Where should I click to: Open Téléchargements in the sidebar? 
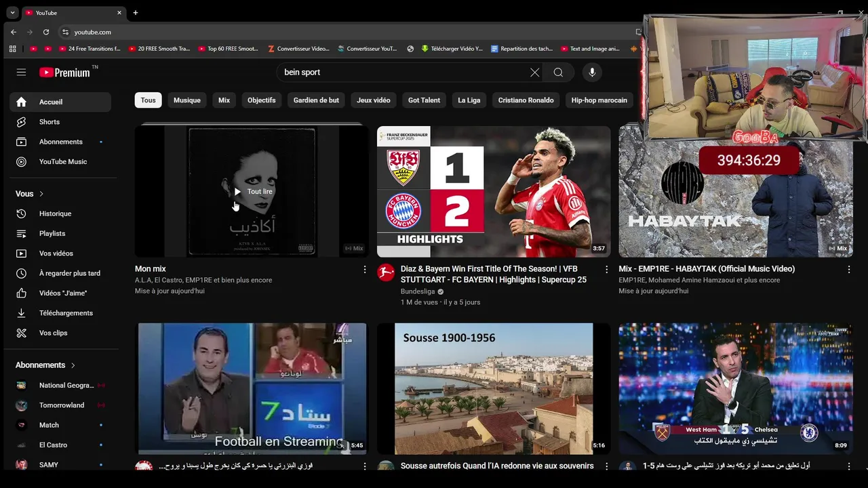[x=60, y=312]
